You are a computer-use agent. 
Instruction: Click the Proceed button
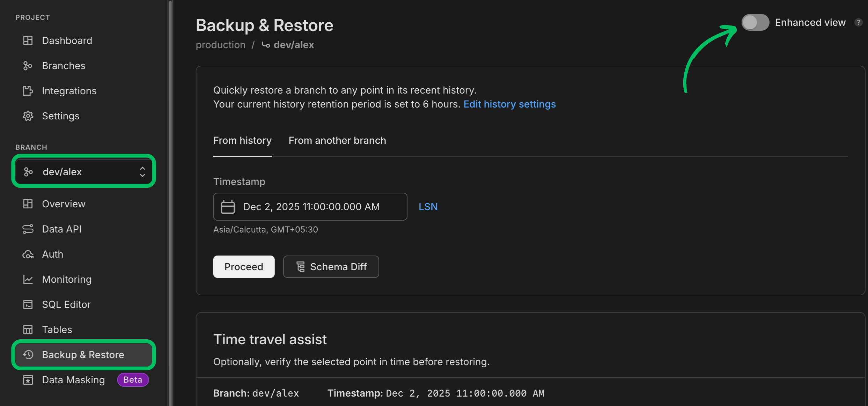244,267
